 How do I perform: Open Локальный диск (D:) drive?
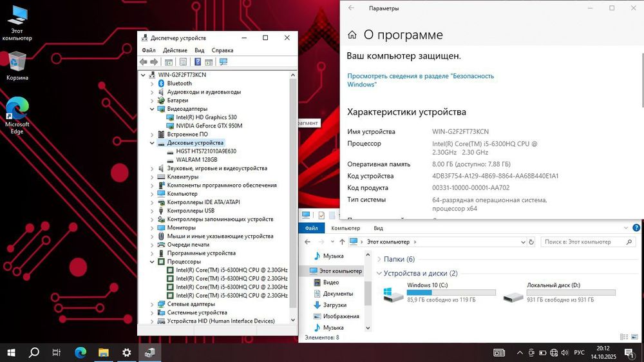(559, 292)
